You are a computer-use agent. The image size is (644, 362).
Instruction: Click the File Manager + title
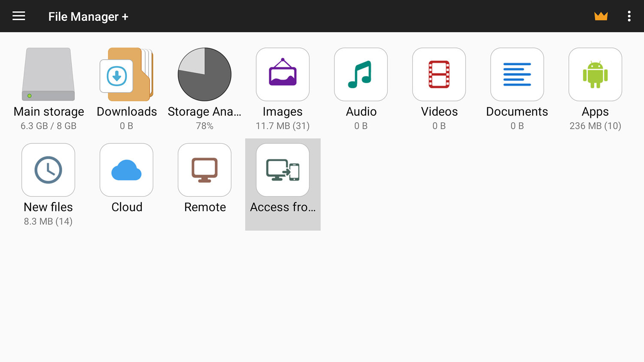[x=88, y=17]
